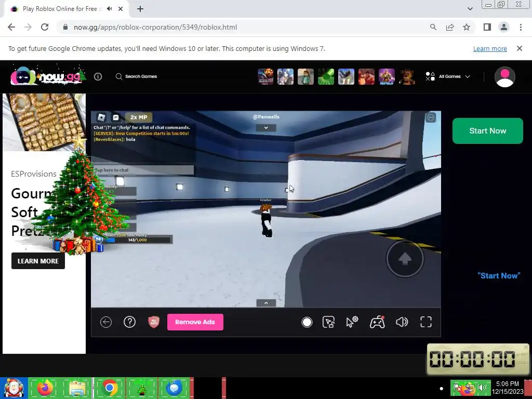
Task: Open the tab search dropdown arrow
Action: click(470, 9)
